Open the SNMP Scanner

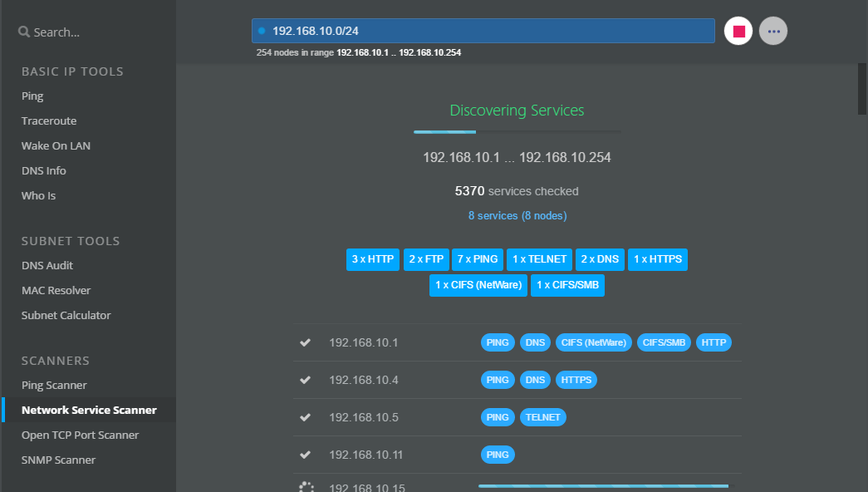pos(58,460)
